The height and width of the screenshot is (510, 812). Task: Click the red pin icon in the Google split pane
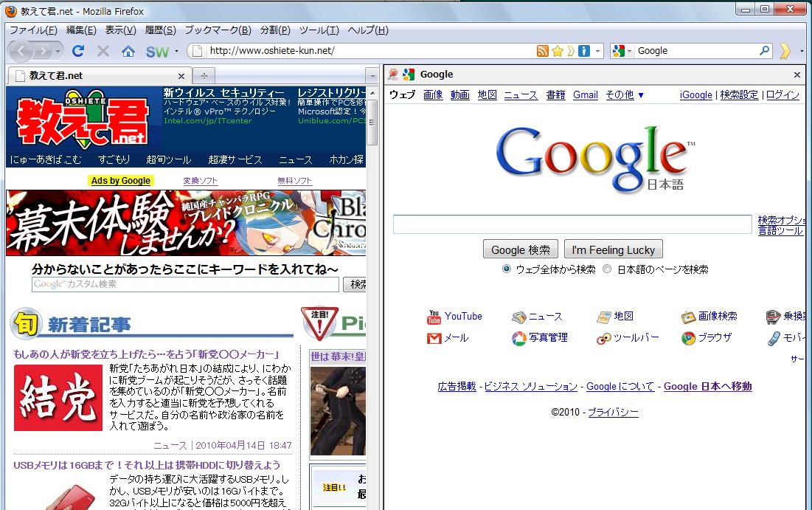coord(394,74)
